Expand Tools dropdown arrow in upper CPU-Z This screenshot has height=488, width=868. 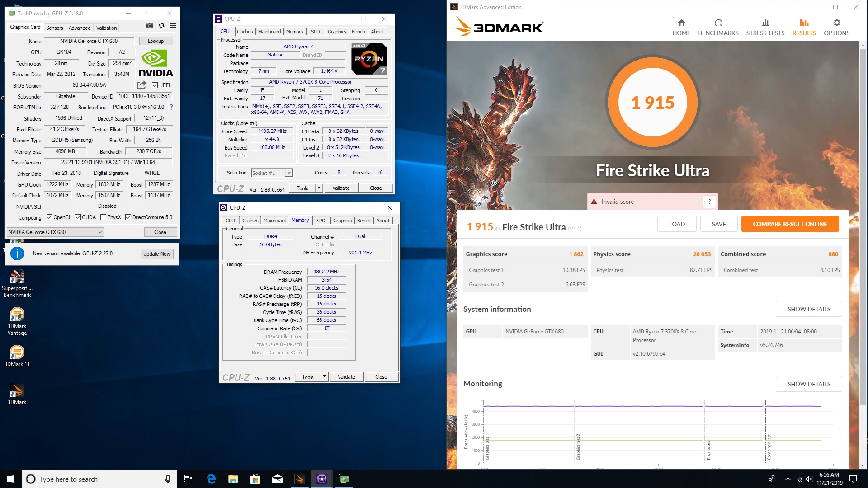(x=319, y=188)
